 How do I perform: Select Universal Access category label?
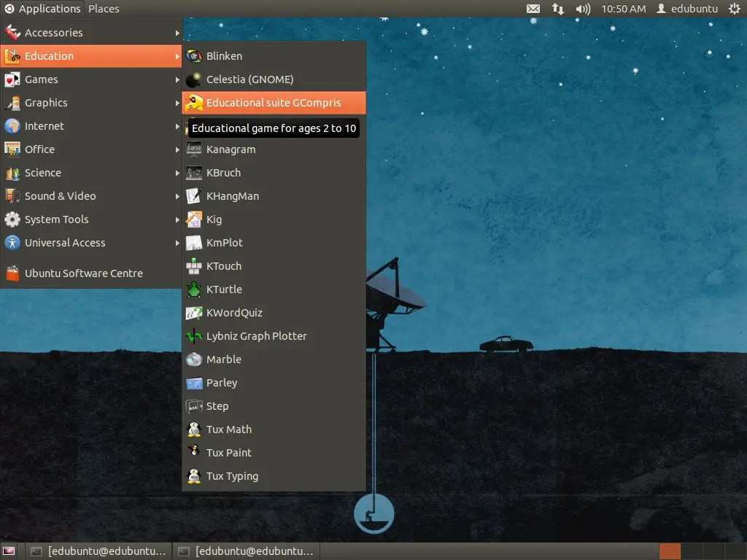[x=65, y=243]
